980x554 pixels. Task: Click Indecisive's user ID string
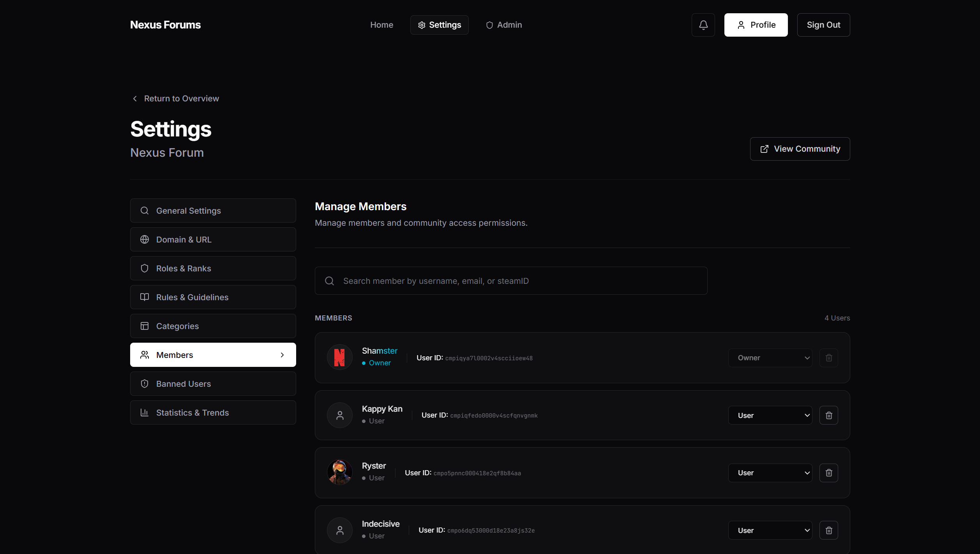(x=491, y=531)
